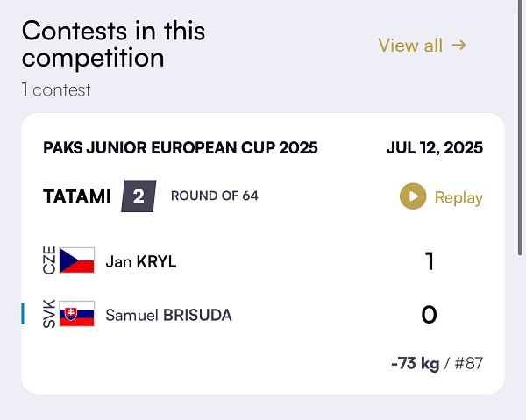This screenshot has height=420, width=526.
Task: Click the Replay text label
Action: (x=458, y=197)
